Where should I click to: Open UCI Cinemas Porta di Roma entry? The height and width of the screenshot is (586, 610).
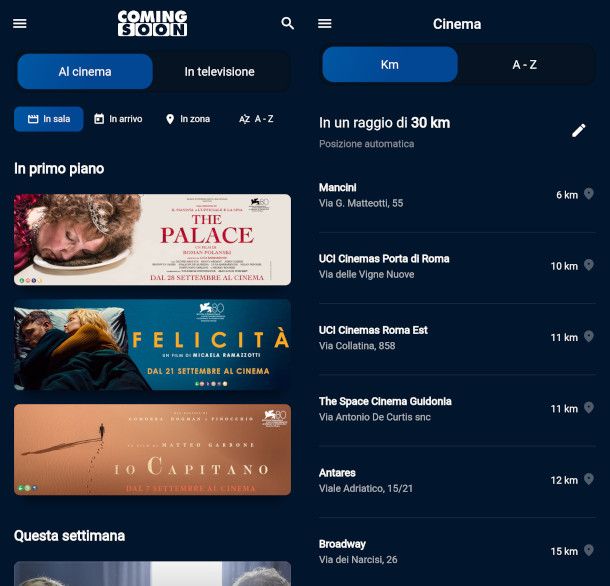(x=457, y=267)
